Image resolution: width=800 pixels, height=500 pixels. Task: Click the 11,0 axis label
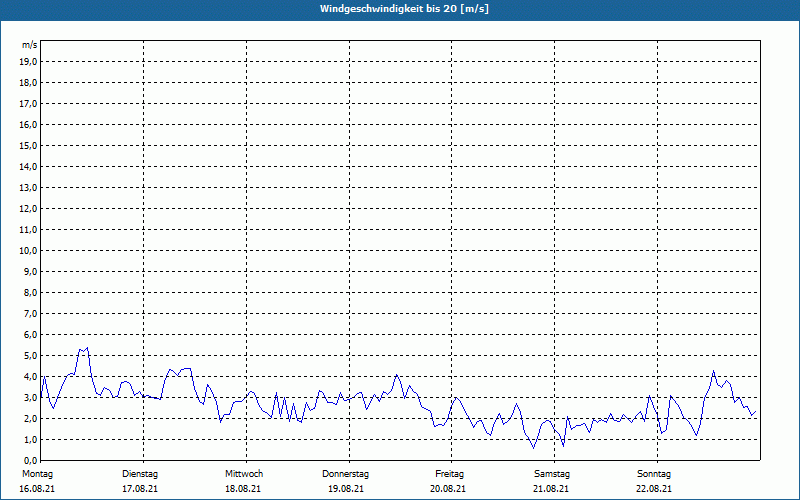point(28,230)
